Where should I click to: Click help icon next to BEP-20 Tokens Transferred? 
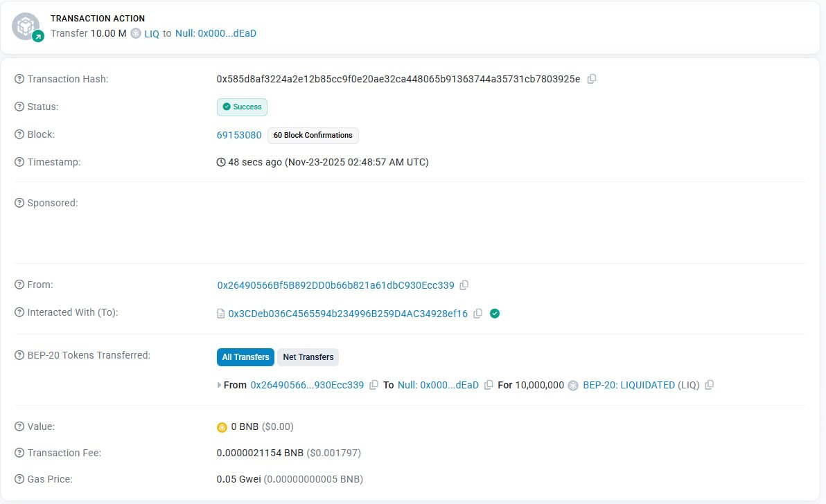(19, 356)
